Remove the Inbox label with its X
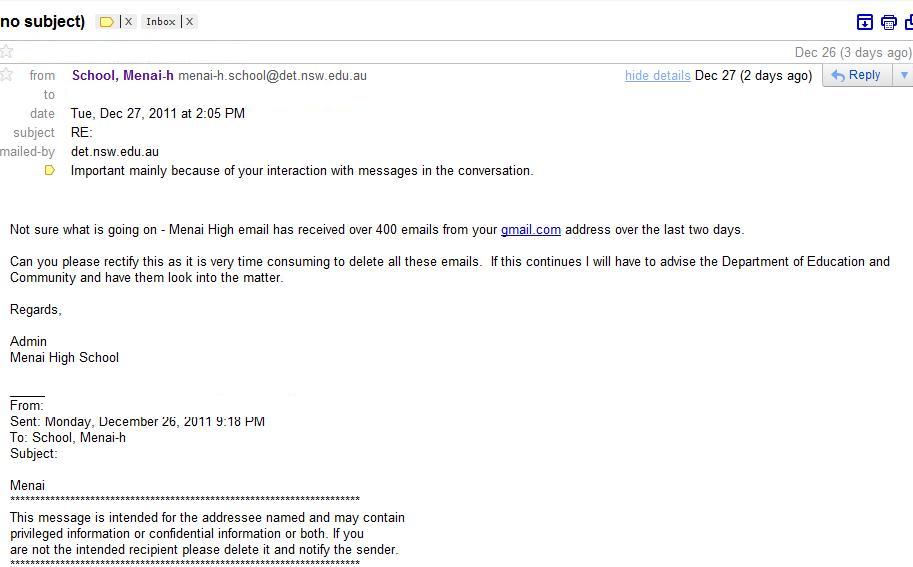913x567 pixels. pos(189,21)
